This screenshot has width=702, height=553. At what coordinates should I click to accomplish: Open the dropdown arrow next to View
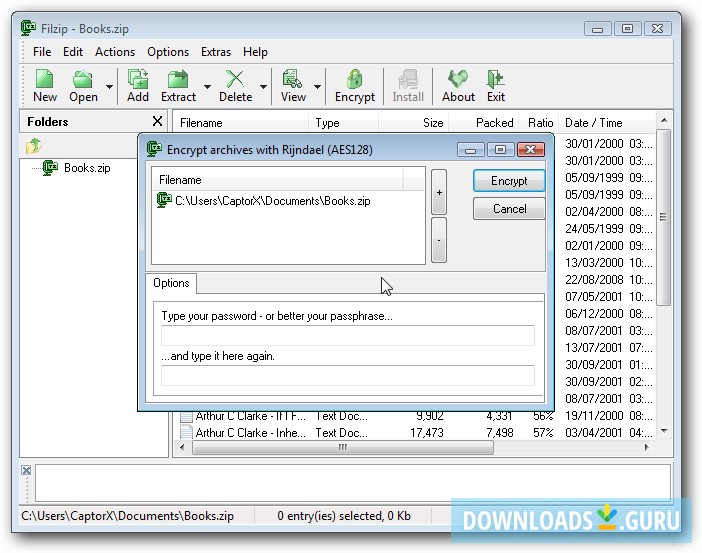pos(317,86)
